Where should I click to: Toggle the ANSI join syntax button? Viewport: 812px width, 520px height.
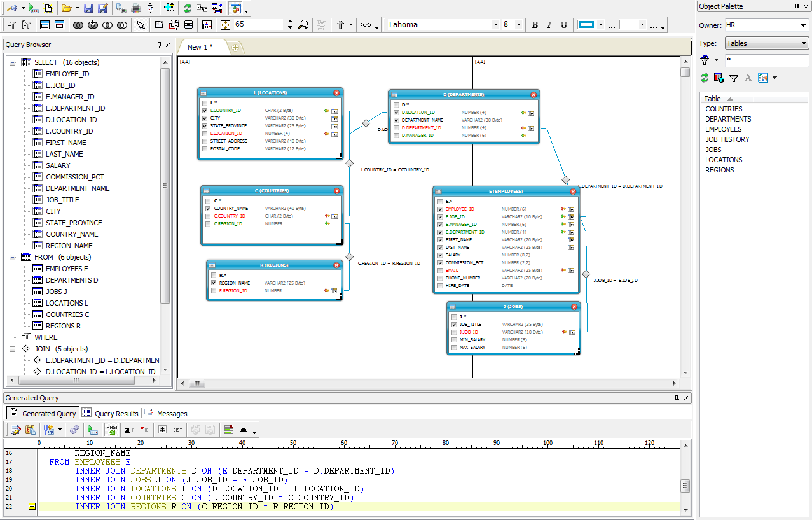click(x=112, y=430)
